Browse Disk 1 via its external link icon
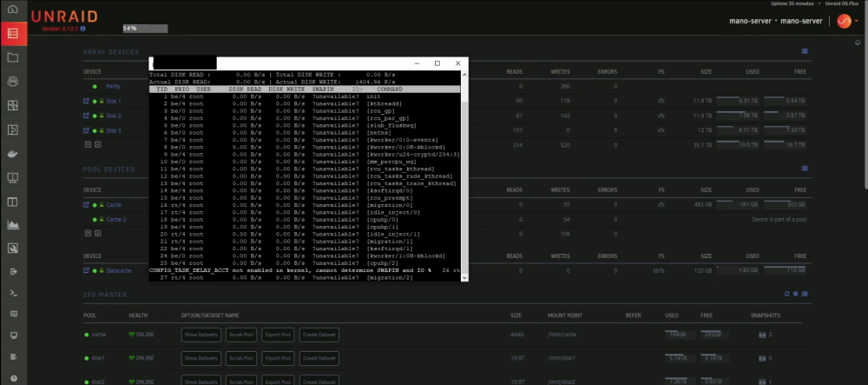The height and width of the screenshot is (385, 868). click(x=86, y=101)
